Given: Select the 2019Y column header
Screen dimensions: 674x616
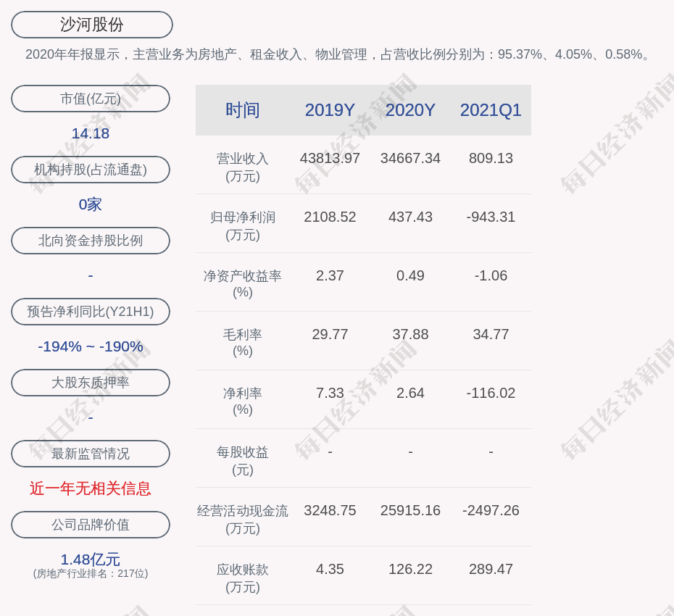Looking at the screenshot, I should (x=330, y=110).
